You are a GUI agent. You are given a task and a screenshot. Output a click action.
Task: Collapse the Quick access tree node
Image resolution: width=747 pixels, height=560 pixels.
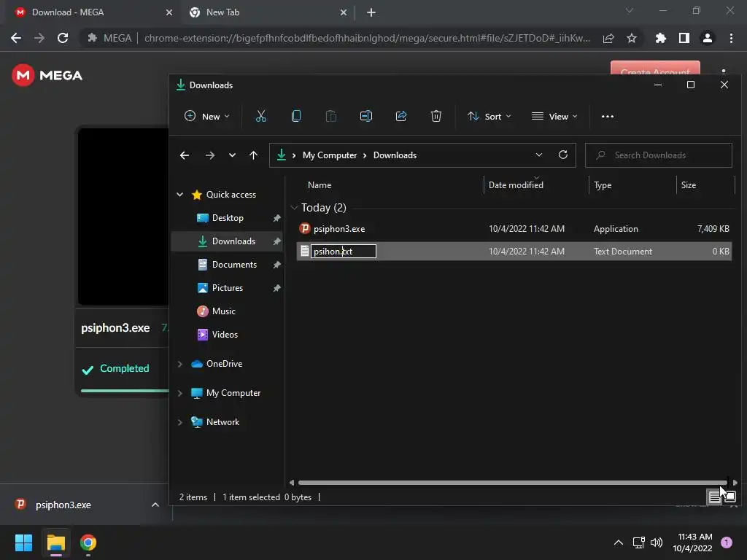[179, 194]
